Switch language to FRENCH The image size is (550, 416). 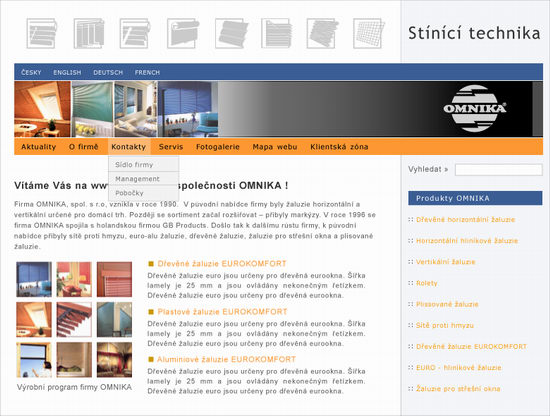(147, 72)
